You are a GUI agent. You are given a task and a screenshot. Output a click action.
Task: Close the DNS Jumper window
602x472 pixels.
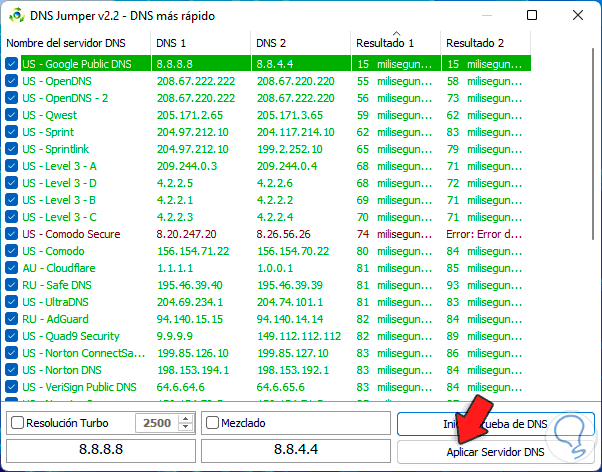tap(578, 15)
